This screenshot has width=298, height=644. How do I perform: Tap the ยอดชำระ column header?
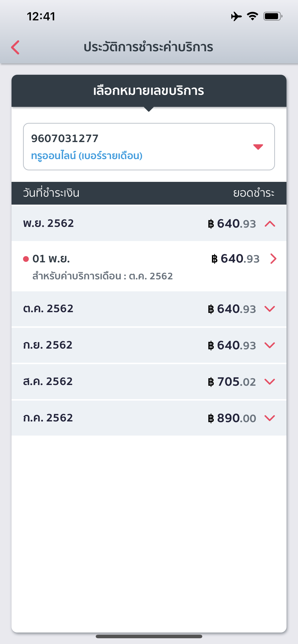click(x=253, y=193)
